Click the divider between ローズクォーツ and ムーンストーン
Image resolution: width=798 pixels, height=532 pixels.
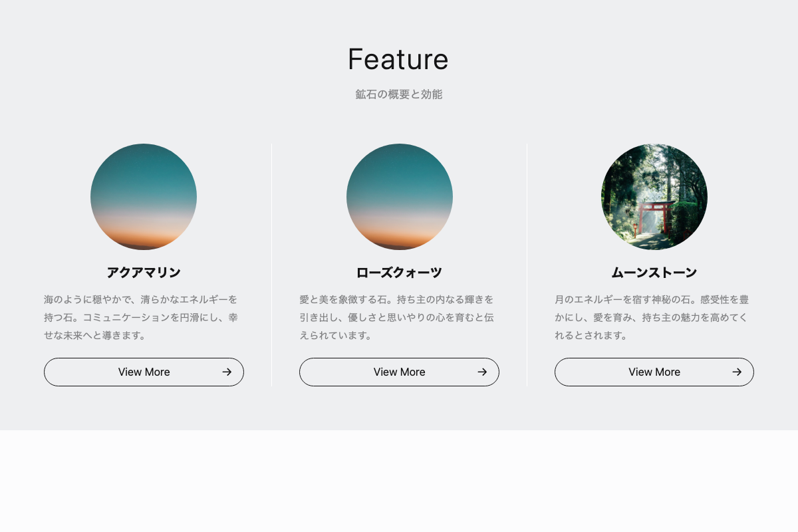pos(527,265)
